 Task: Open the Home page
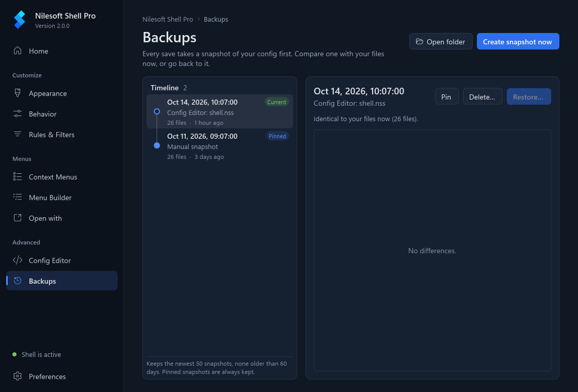tap(62, 51)
